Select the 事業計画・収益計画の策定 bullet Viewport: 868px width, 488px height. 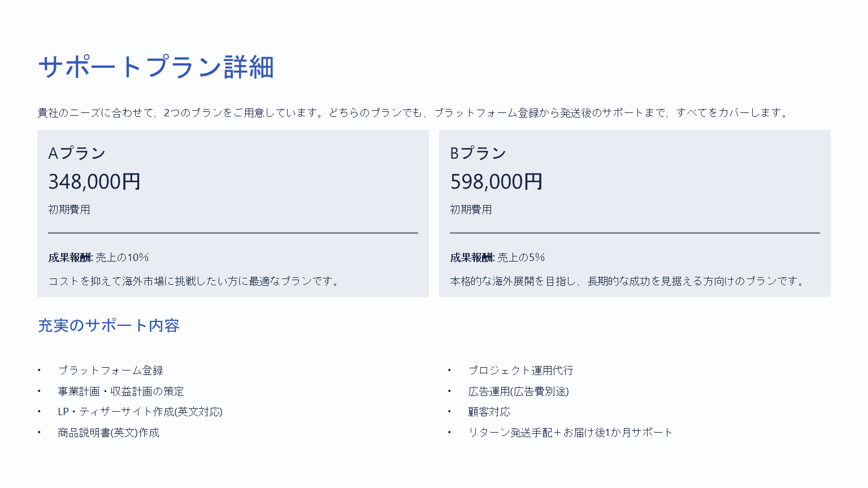[x=121, y=391]
